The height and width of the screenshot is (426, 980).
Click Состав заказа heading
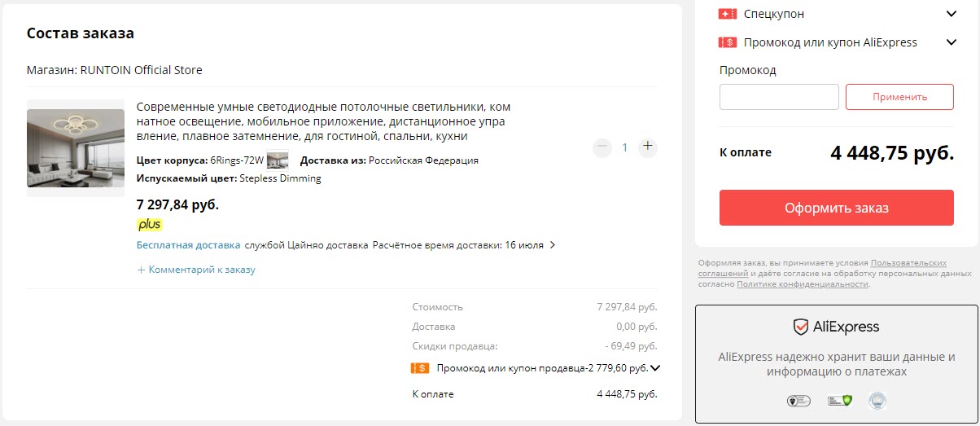pyautogui.click(x=81, y=33)
